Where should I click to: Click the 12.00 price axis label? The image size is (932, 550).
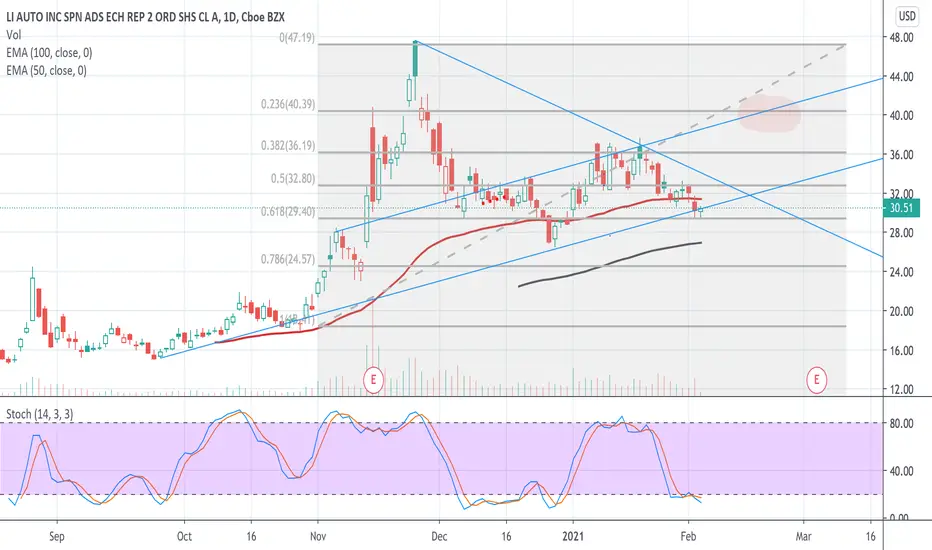click(x=901, y=389)
